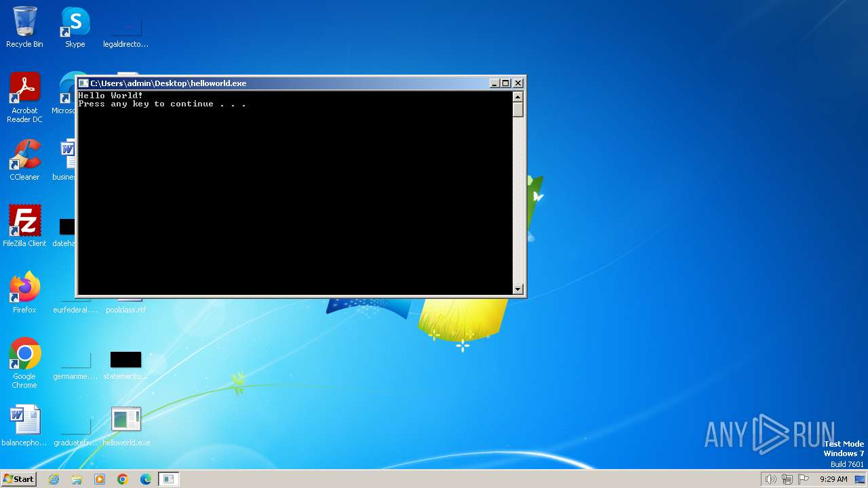Image resolution: width=868 pixels, height=488 pixels.
Task: Open the volume speaker tray icon
Action: pos(770,479)
